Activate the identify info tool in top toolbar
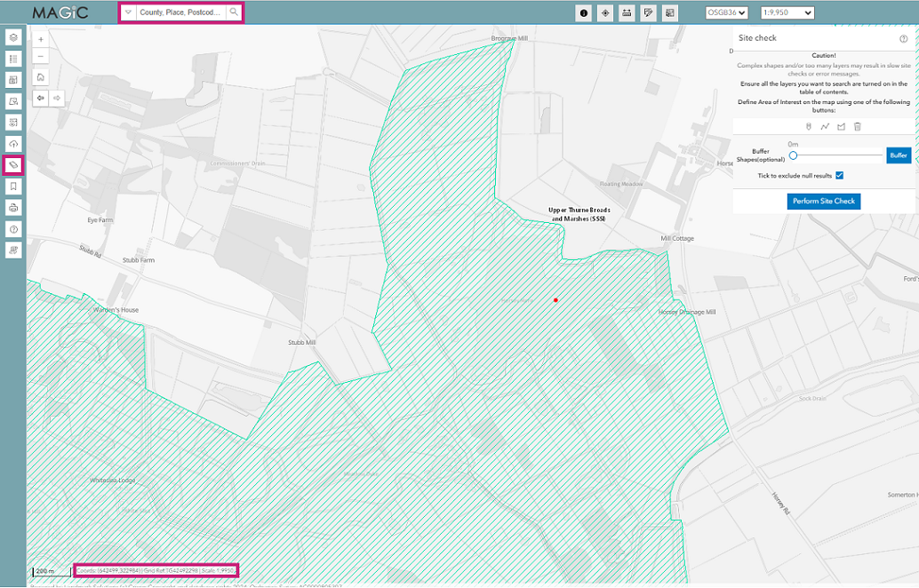Viewport: 919px width, 588px height. click(583, 13)
